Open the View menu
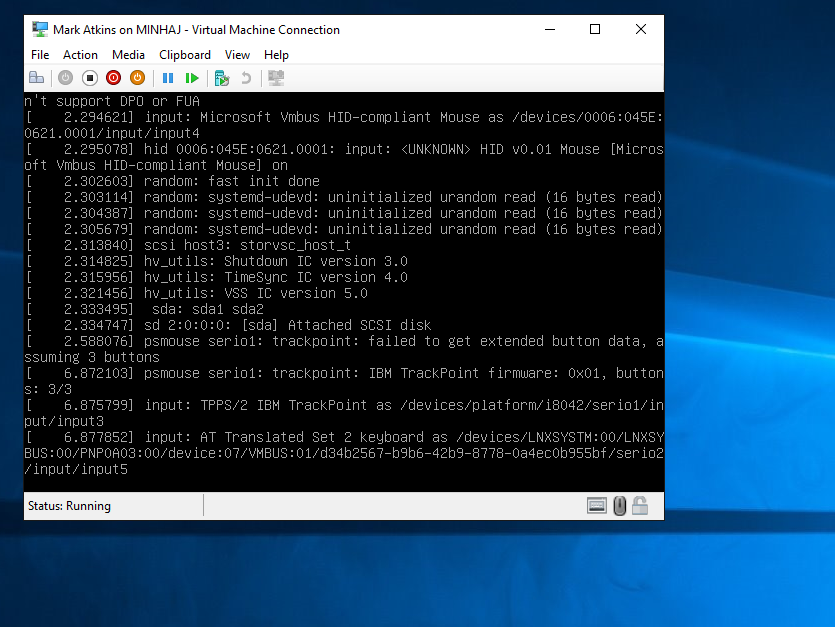Image resolution: width=835 pixels, height=627 pixels. [237, 55]
